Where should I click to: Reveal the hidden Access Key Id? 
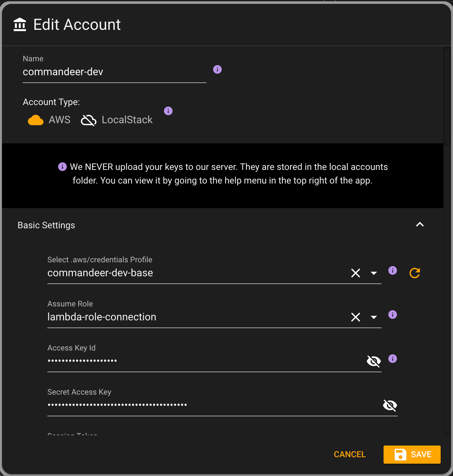coord(374,361)
